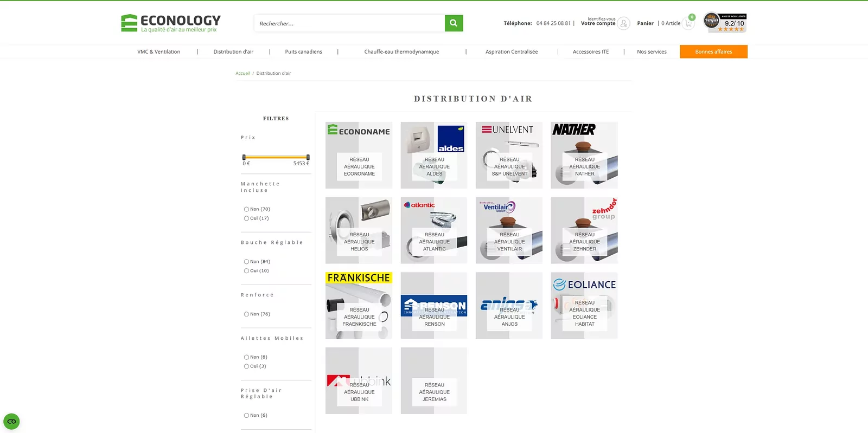Image resolution: width=868 pixels, height=433 pixels.
Task: Open Réseau Aéraulique Econoname category
Action: click(359, 155)
